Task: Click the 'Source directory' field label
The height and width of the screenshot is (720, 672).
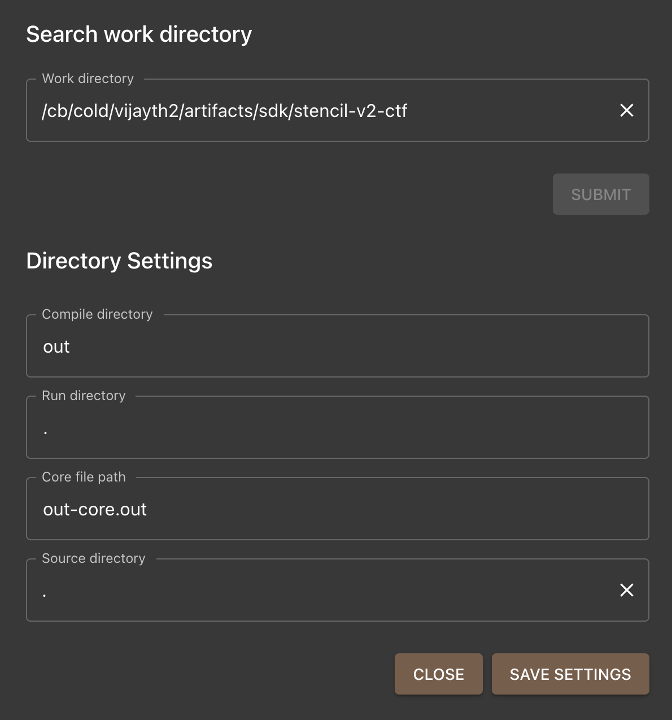Action: coord(94,558)
